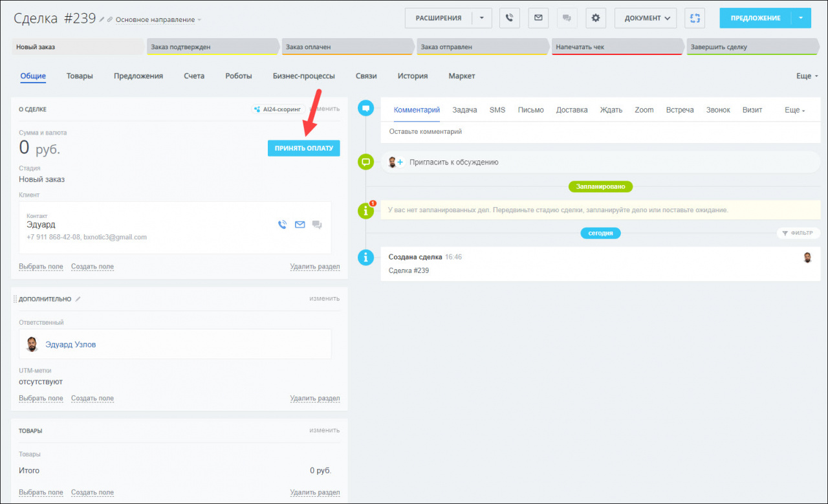Email contact Эдуард via envelope icon
The image size is (828, 504).
click(x=300, y=225)
